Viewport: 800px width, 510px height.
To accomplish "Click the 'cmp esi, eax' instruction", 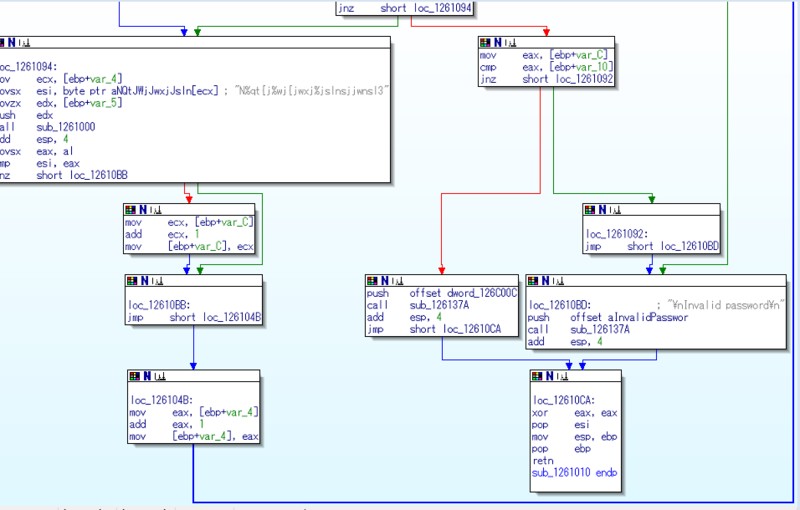I will coord(40,164).
